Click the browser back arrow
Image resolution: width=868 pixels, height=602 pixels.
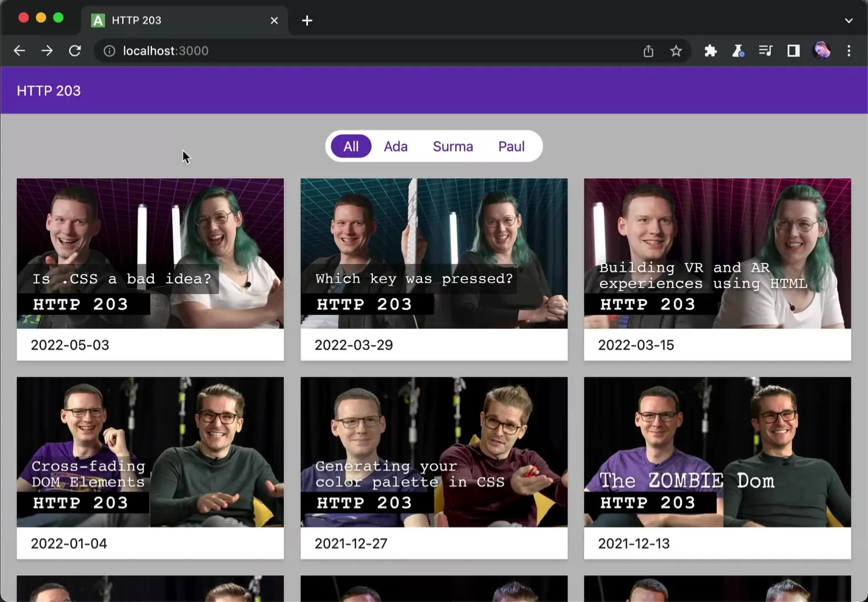point(19,51)
